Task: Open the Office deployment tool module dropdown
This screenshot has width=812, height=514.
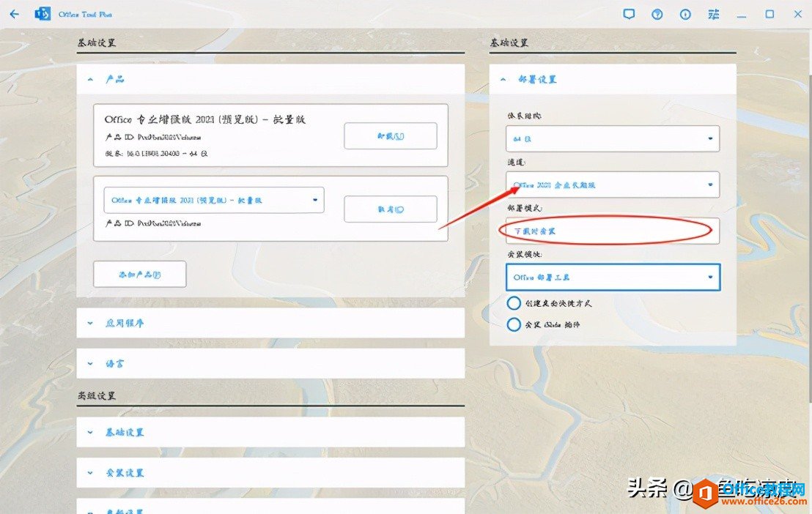Action: coord(613,277)
